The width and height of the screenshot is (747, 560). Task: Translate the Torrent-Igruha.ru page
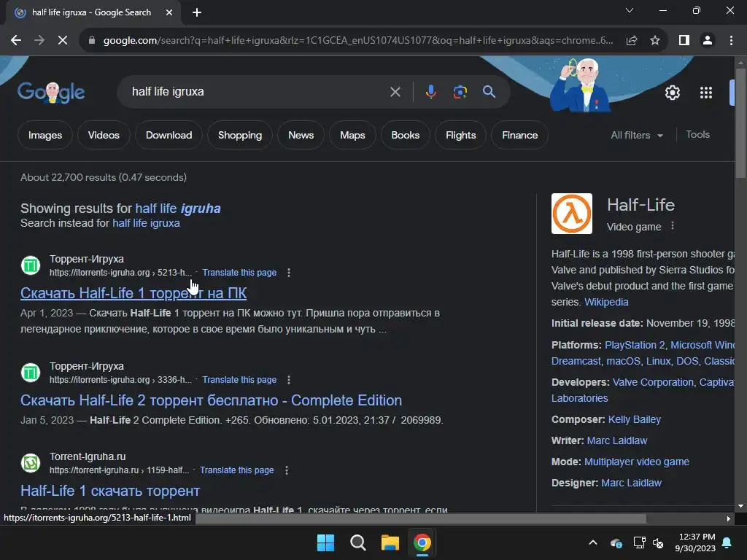coord(237,470)
